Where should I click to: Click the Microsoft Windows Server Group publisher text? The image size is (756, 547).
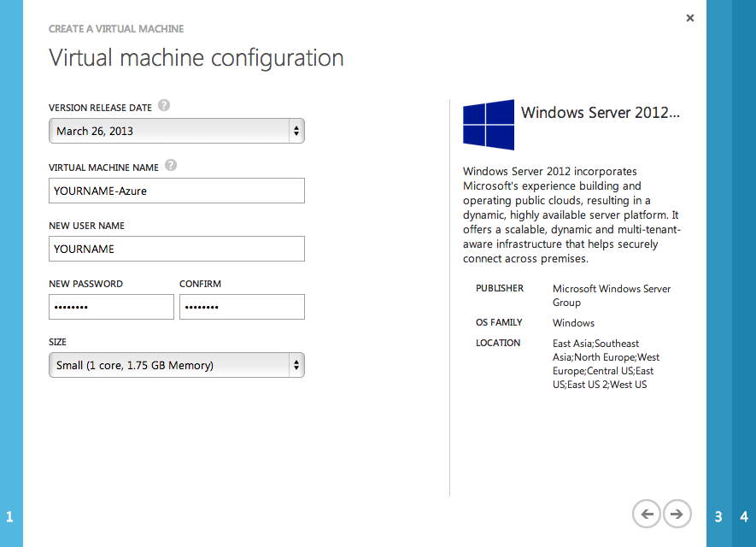tap(612, 295)
